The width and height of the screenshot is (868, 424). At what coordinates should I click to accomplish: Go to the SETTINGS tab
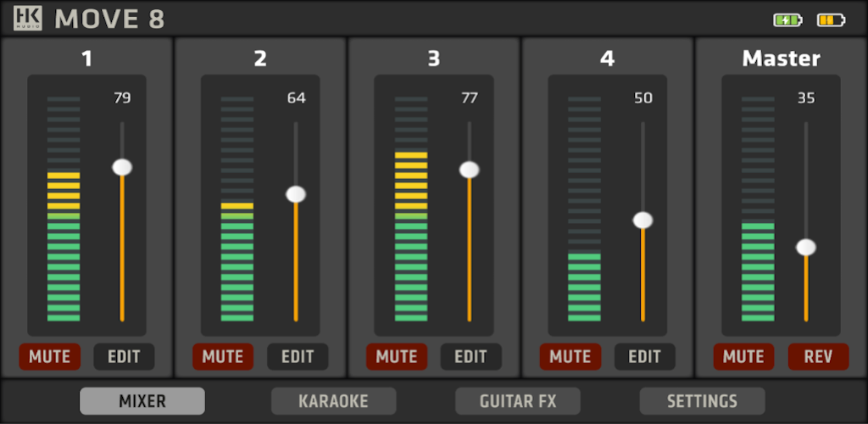point(703,401)
